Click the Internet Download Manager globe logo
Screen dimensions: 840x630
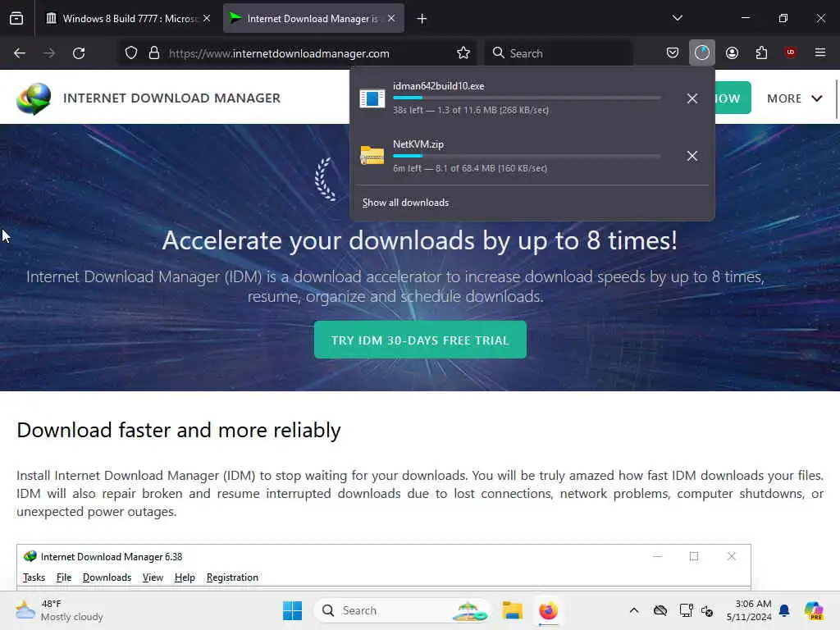pyautogui.click(x=34, y=98)
